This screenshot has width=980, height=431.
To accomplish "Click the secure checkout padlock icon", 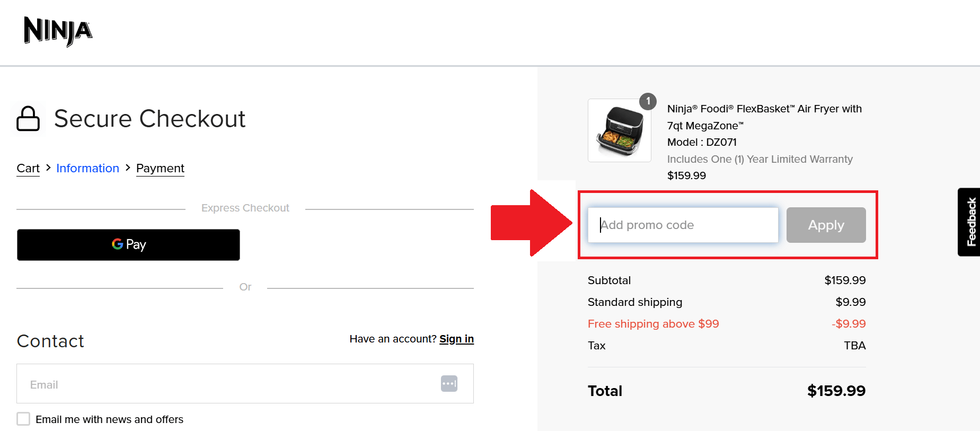I will click(28, 118).
